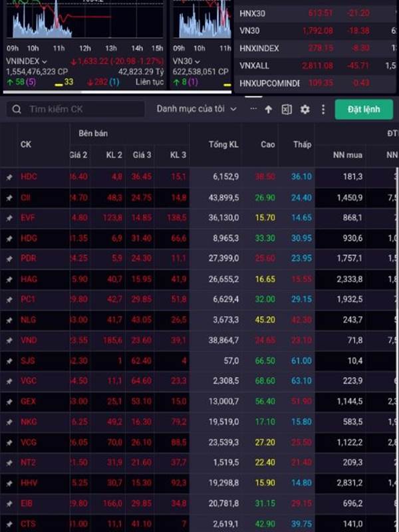Click the search magnifier icon
399x532 pixels.
coord(16,109)
